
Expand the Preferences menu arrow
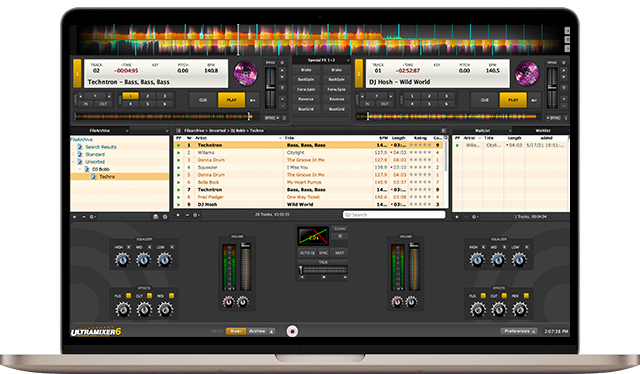point(533,331)
